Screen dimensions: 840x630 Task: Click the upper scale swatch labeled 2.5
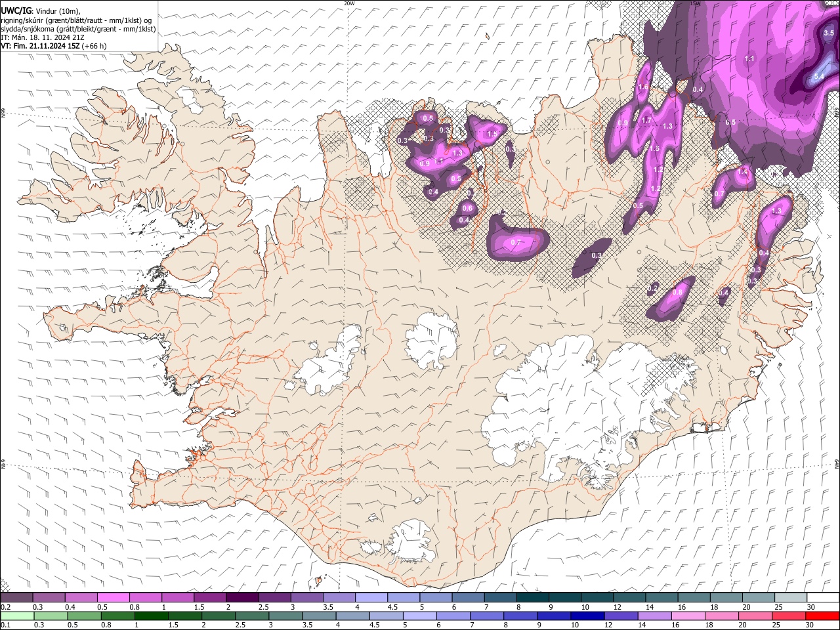click(274, 597)
